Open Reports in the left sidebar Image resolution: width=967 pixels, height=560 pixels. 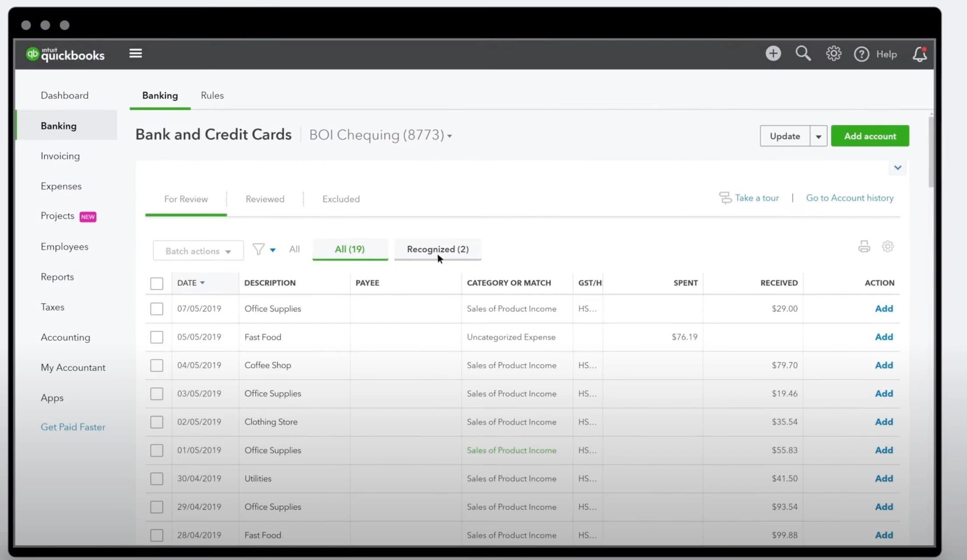(x=57, y=277)
